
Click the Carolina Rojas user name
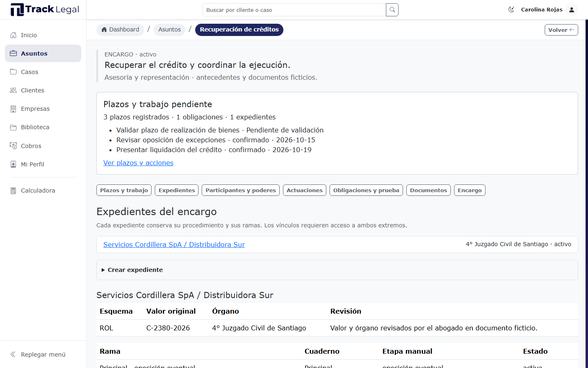pos(541,9)
